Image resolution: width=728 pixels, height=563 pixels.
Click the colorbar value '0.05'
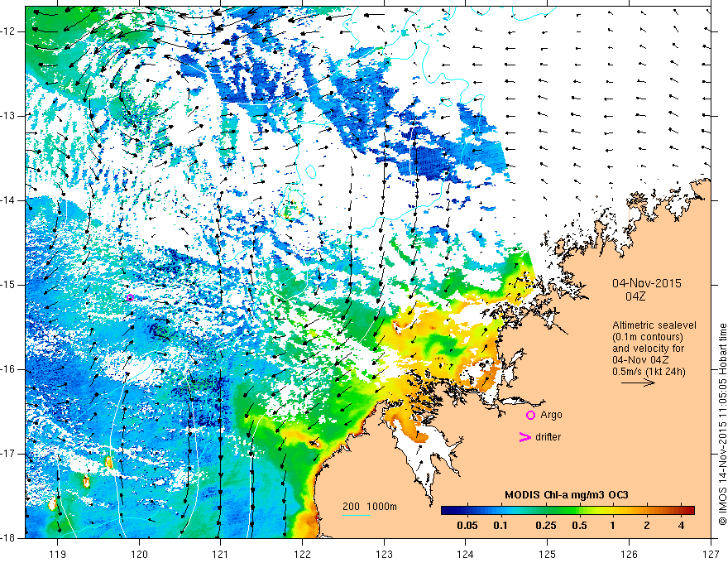click(x=467, y=526)
